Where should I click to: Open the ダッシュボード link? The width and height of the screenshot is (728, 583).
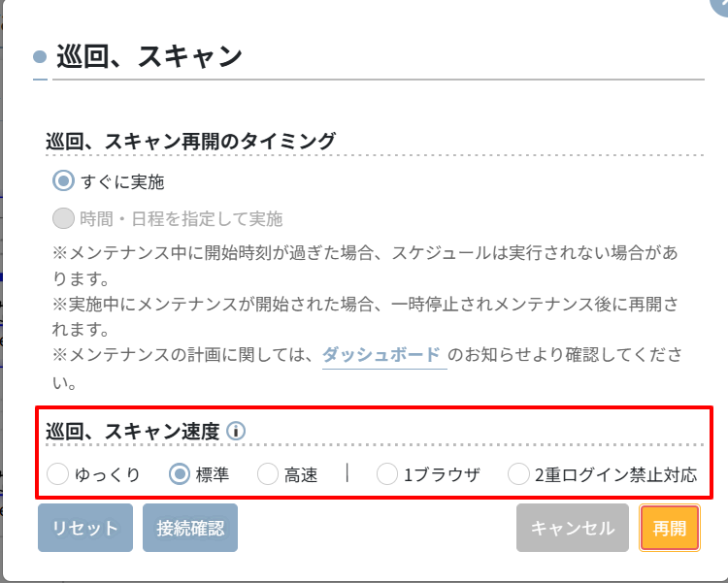[x=381, y=355]
